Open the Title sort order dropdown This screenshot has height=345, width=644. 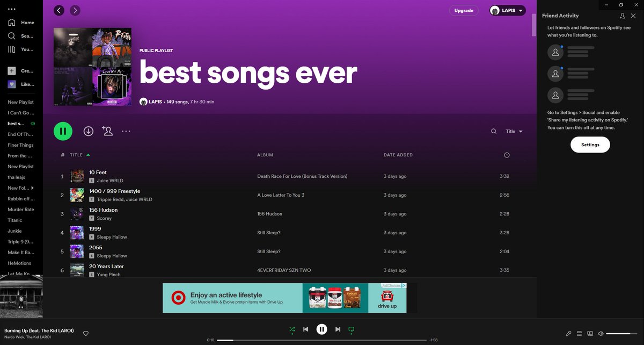(514, 131)
